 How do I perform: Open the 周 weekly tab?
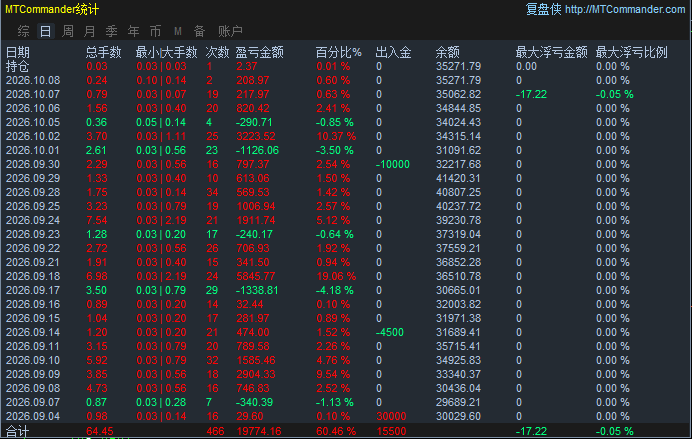tap(68, 31)
